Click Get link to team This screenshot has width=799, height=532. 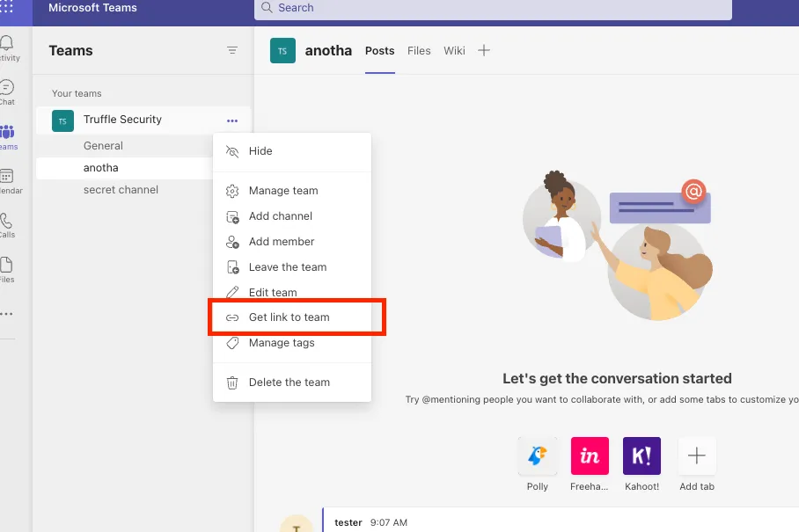tap(292, 317)
